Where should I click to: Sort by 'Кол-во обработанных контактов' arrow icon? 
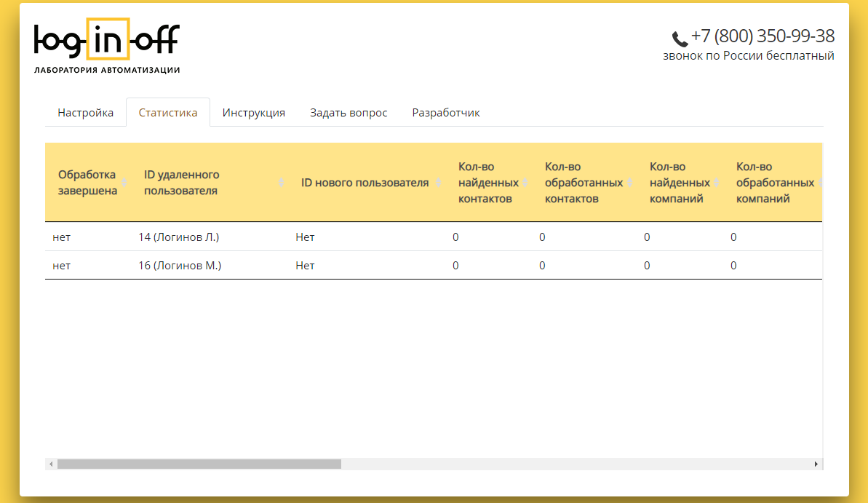pos(629,182)
